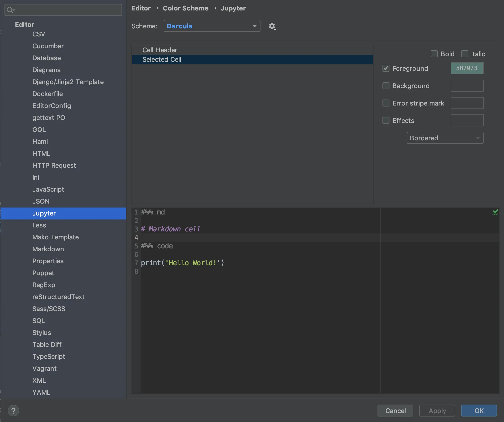The image size is (504, 422).
Task: Click the green inspection checkmark icon
Action: 495,212
